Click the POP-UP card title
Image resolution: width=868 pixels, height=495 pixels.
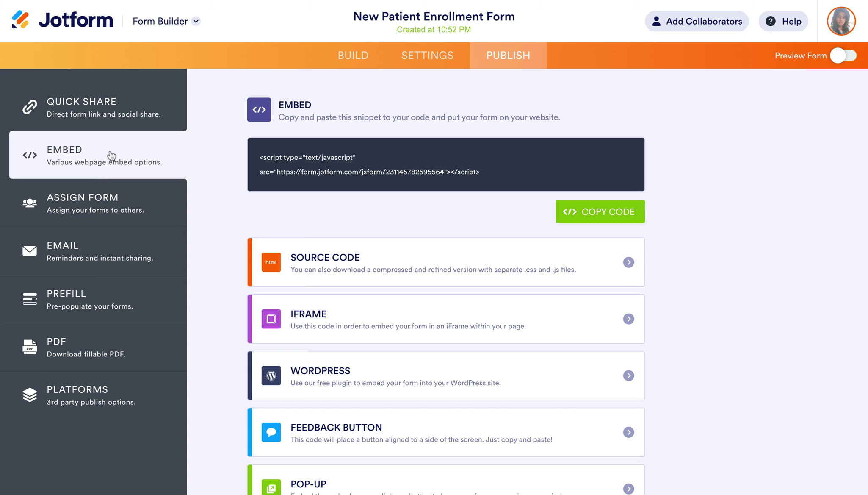308,484
